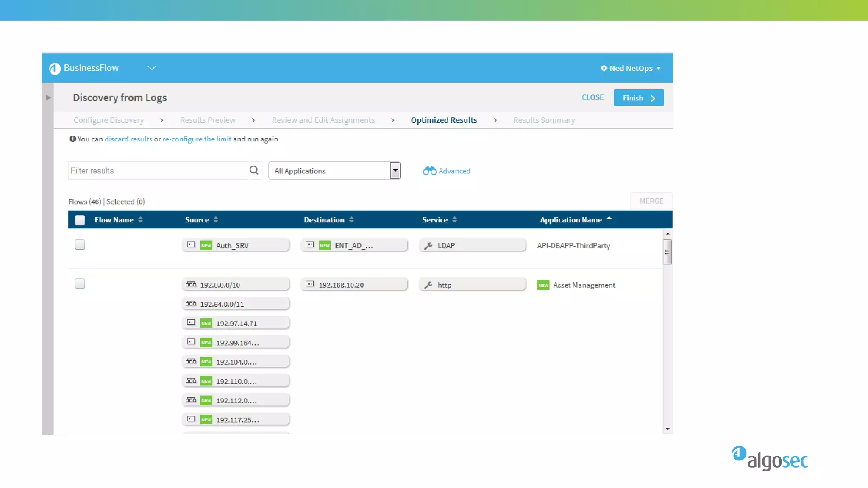Toggle the select-all checkbox in table header
The image size is (868, 488).
point(80,220)
